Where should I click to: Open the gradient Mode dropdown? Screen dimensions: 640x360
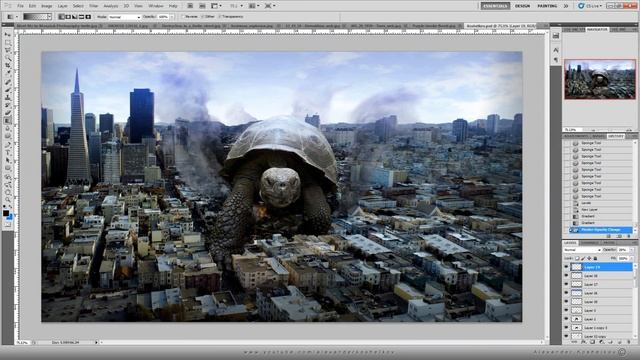pyautogui.click(x=125, y=17)
